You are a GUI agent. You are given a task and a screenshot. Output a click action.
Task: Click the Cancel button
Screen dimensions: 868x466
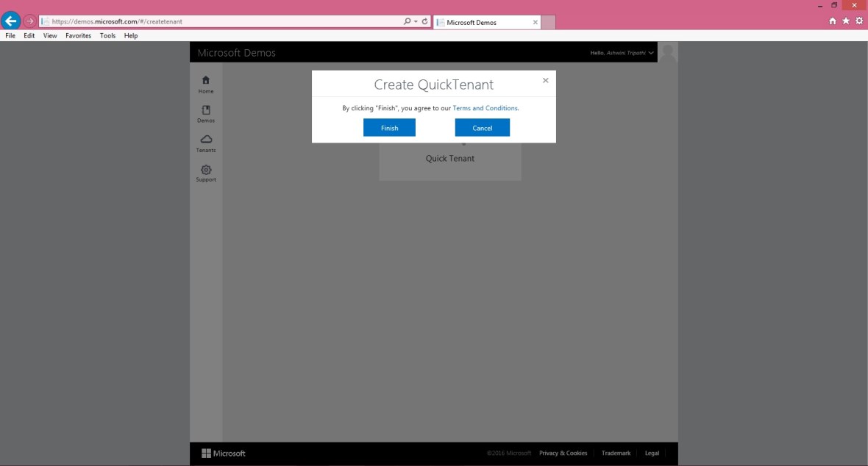[x=482, y=128]
